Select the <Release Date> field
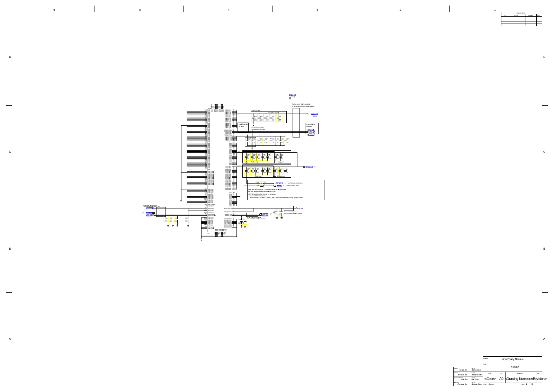554x392 pixels. click(477, 384)
